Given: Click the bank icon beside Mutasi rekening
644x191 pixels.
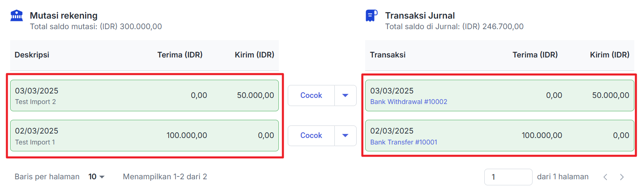Looking at the screenshot, I should tap(17, 16).
